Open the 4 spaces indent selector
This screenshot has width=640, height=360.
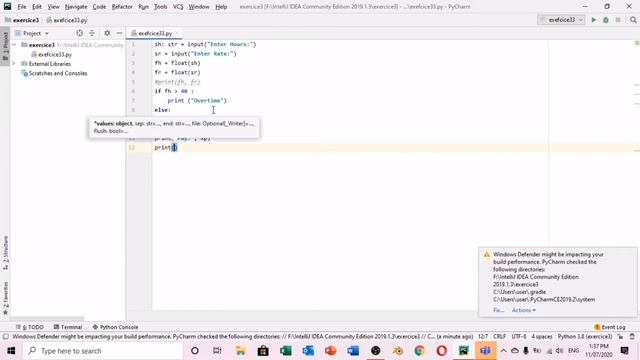click(542, 336)
